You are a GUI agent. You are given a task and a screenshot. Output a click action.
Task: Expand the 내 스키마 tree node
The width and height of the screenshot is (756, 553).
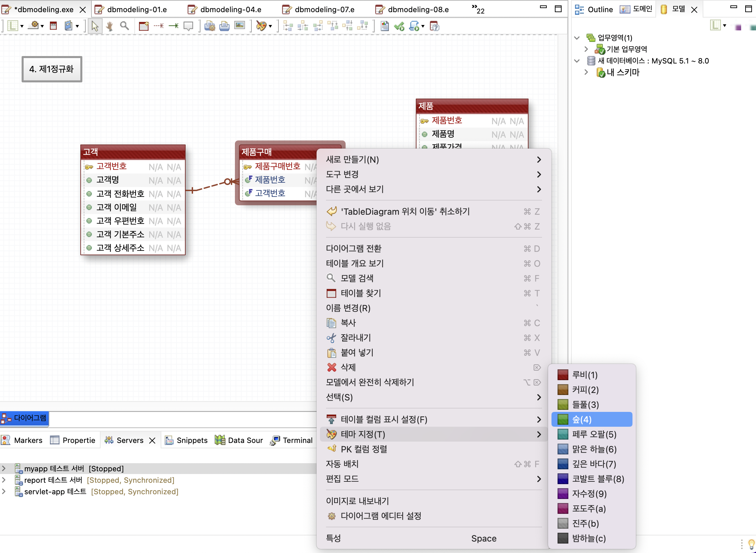click(586, 72)
